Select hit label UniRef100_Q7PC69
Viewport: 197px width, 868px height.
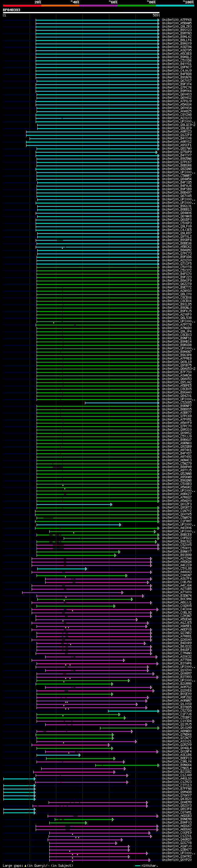point(176,416)
